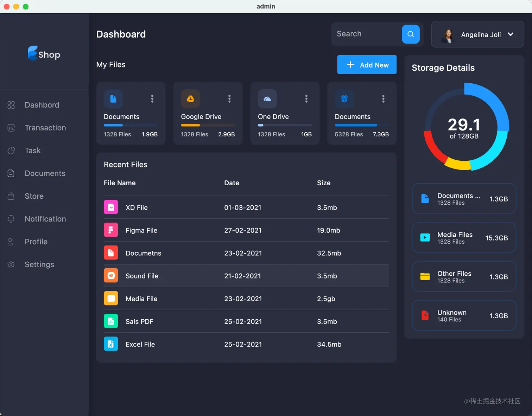Click the Settings gear icon in sidebar
The height and width of the screenshot is (416, 532).
coord(11,264)
